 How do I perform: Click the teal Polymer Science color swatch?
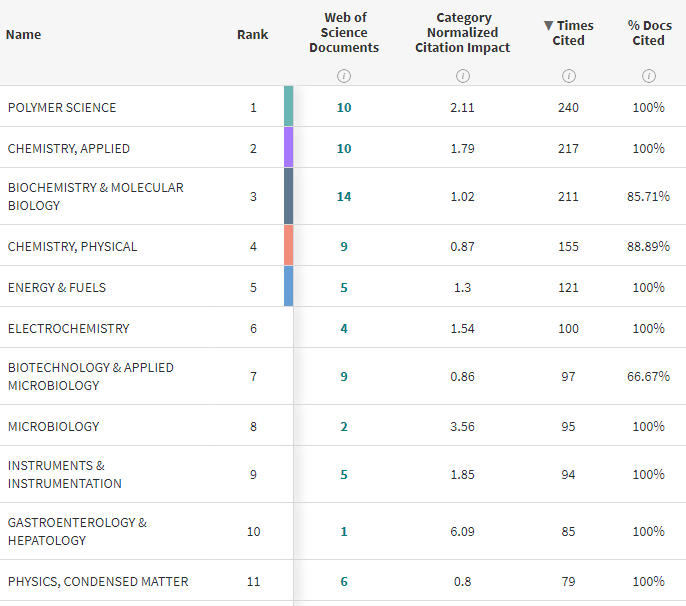[288, 107]
